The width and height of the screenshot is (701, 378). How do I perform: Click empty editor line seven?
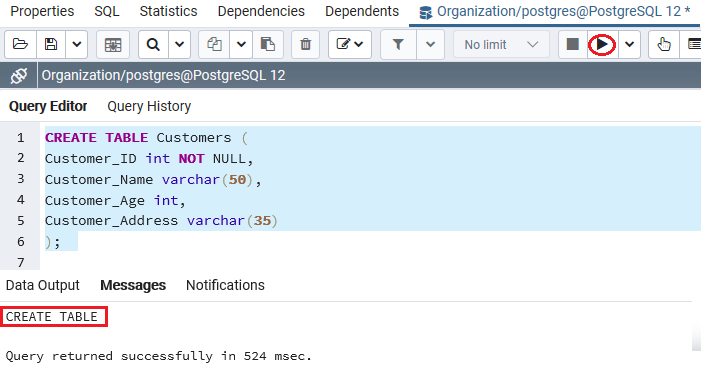tap(370, 262)
